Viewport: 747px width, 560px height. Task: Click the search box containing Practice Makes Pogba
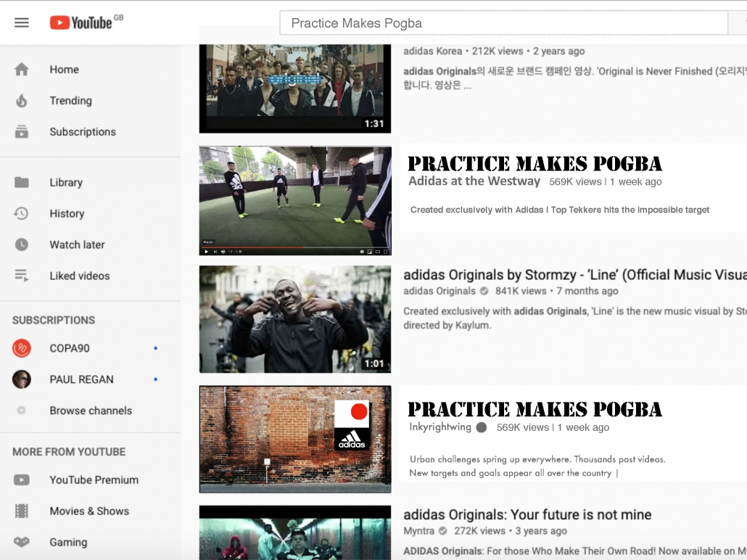click(503, 23)
